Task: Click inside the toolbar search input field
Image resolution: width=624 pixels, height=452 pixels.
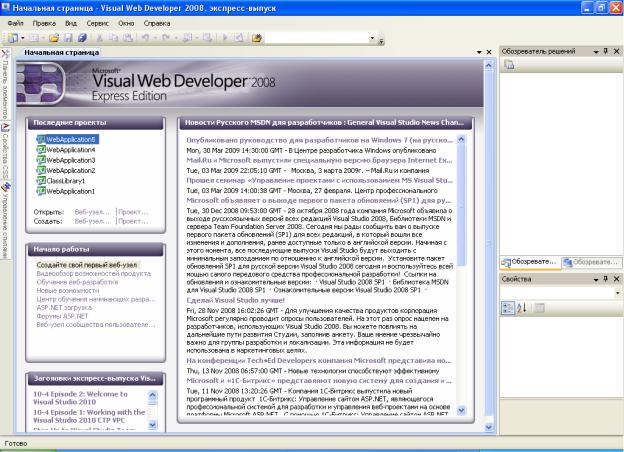Action: [x=316, y=38]
